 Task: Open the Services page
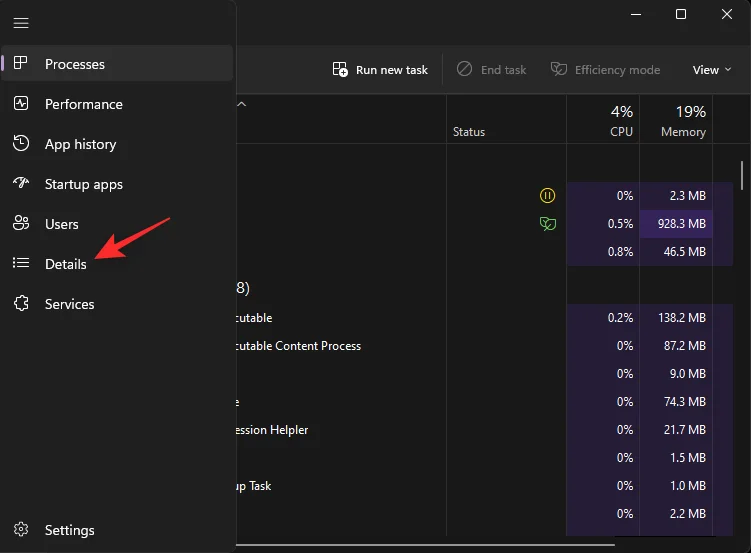[x=69, y=304]
